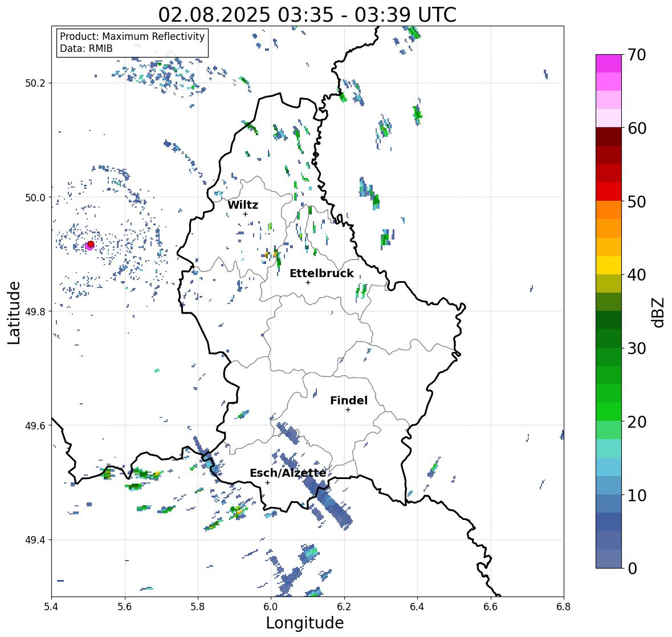
Task: Click the Esch/Alzette station label
Action: click(288, 473)
